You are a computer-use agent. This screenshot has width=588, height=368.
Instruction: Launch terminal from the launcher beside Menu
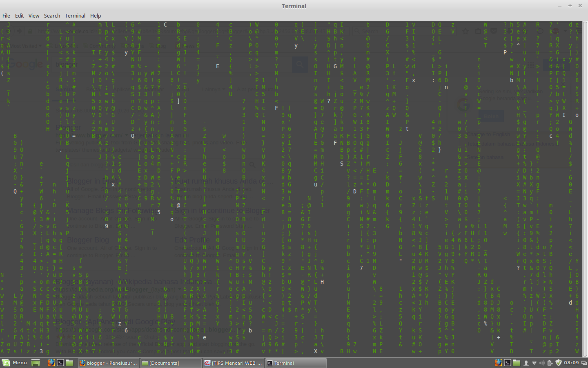click(60, 363)
